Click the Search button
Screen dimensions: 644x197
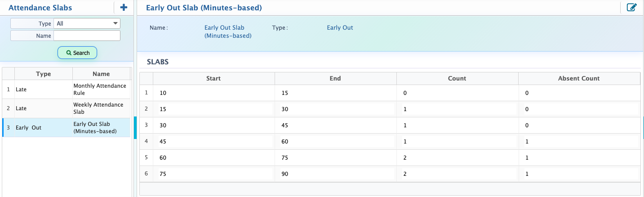pos(77,53)
